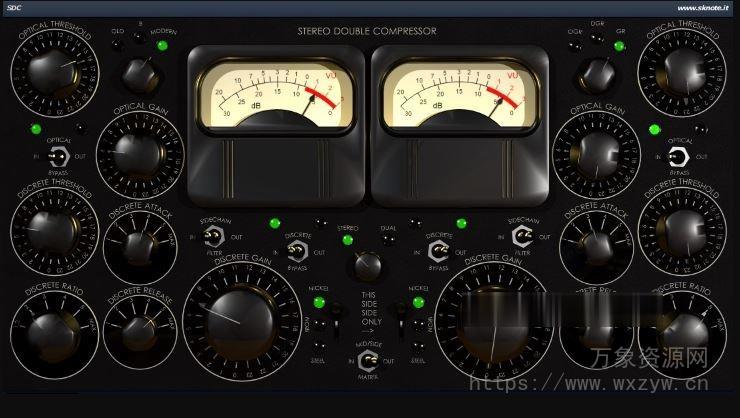
Task: Click the OLD/B/MODERN selector knob
Action: (140, 75)
